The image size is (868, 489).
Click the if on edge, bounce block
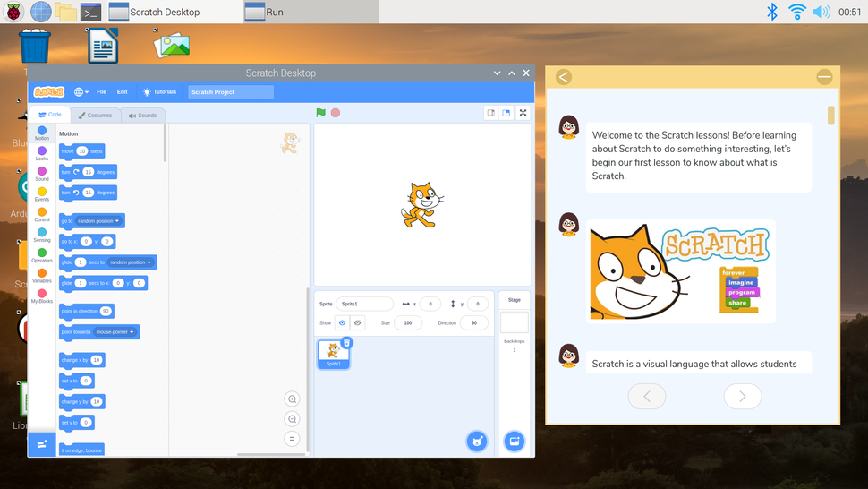(x=81, y=450)
